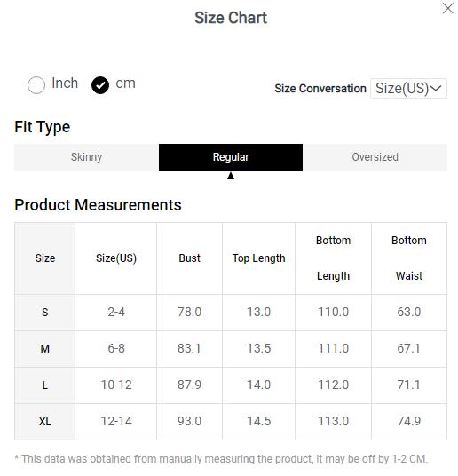Select the cm unit radio button
The image size is (458, 476).
pyautogui.click(x=100, y=85)
